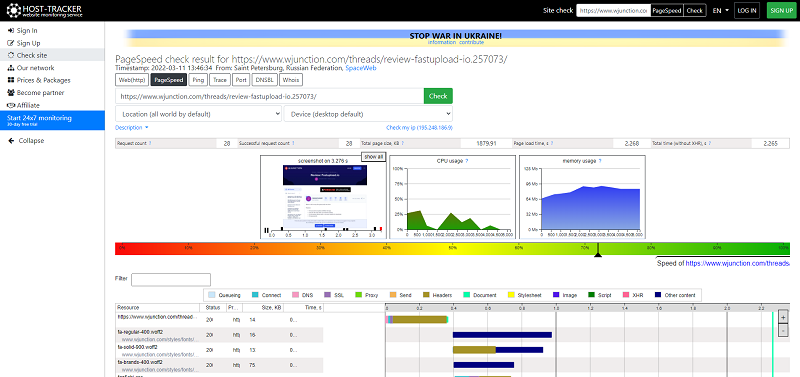
Task: Switch to the Trace tab
Action: tap(219, 80)
